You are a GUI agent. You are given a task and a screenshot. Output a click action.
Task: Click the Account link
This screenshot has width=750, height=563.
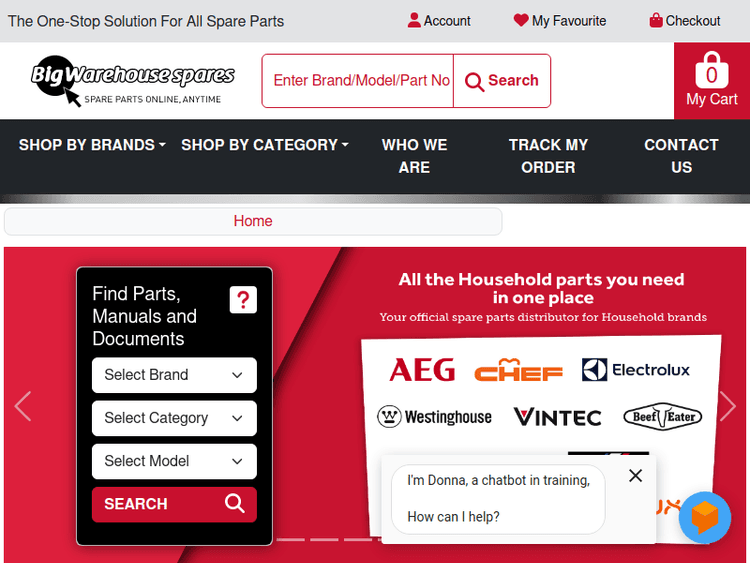(x=439, y=21)
